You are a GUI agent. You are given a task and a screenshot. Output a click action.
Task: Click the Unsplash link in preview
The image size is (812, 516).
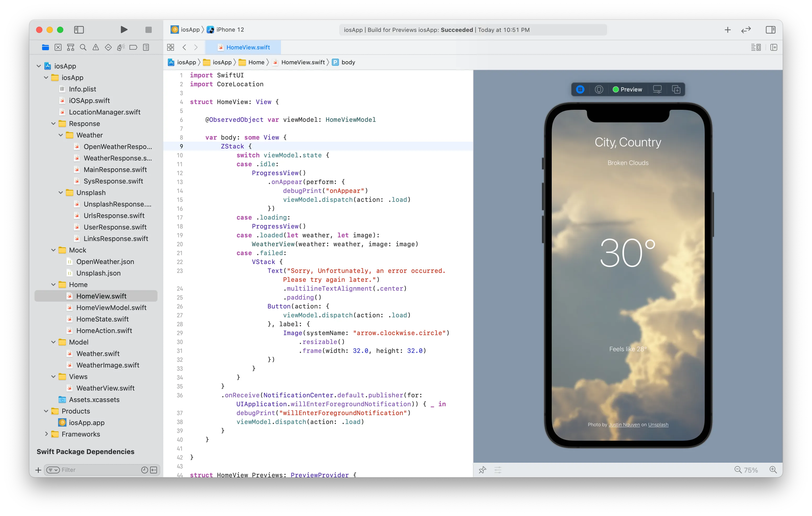coord(658,425)
